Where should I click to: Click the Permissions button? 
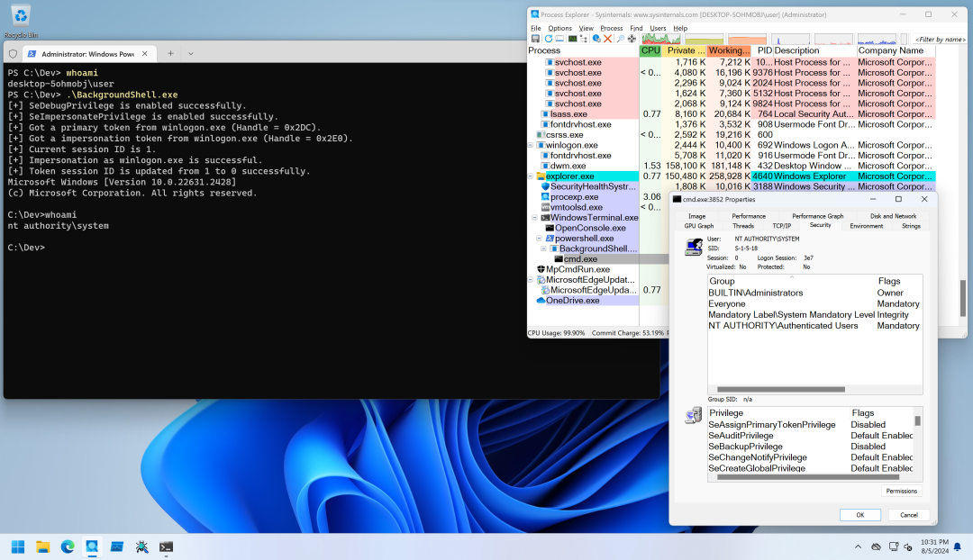pos(901,491)
